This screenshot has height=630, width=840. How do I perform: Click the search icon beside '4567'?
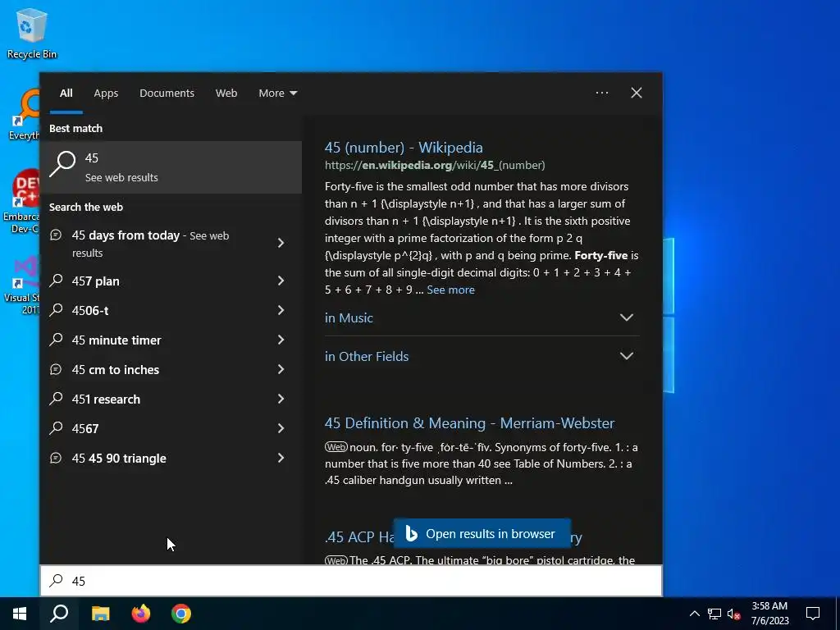(x=57, y=427)
